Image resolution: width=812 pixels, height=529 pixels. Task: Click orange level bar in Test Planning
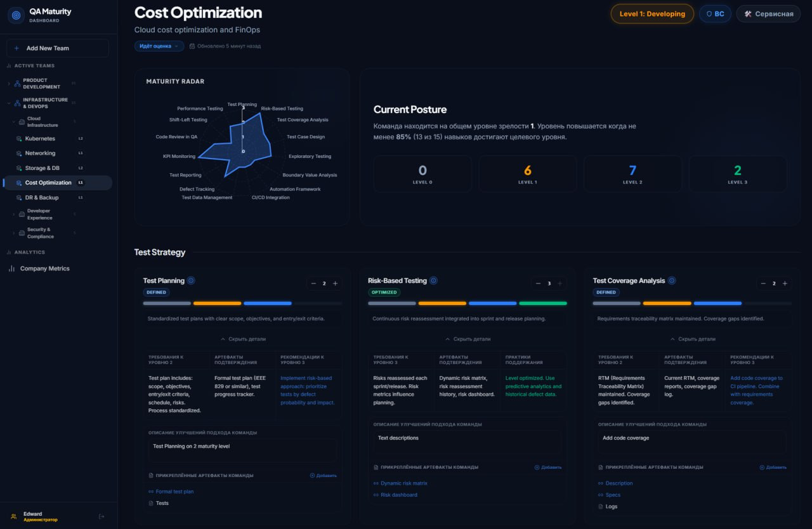click(x=218, y=303)
